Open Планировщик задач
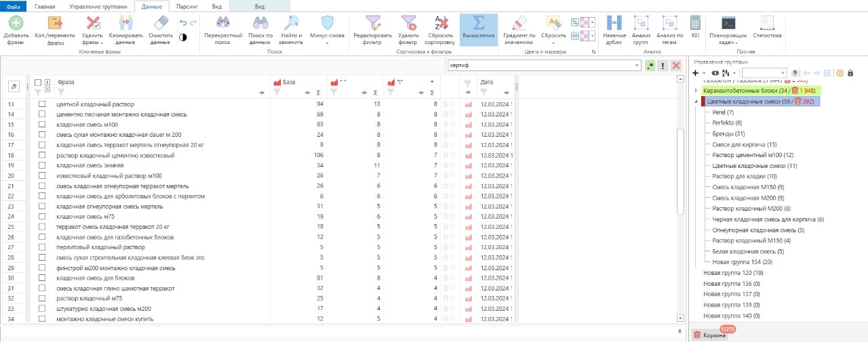 [x=728, y=24]
